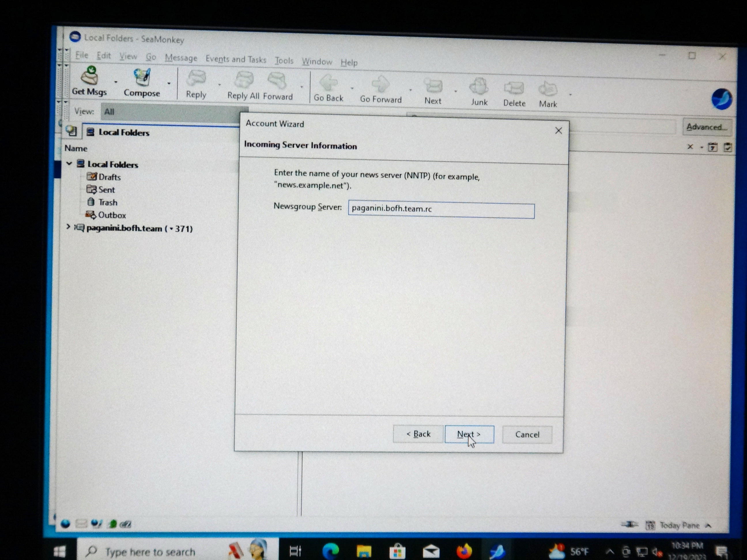Open Microsoft Edge from the taskbar
This screenshot has width=747, height=560.
330,552
